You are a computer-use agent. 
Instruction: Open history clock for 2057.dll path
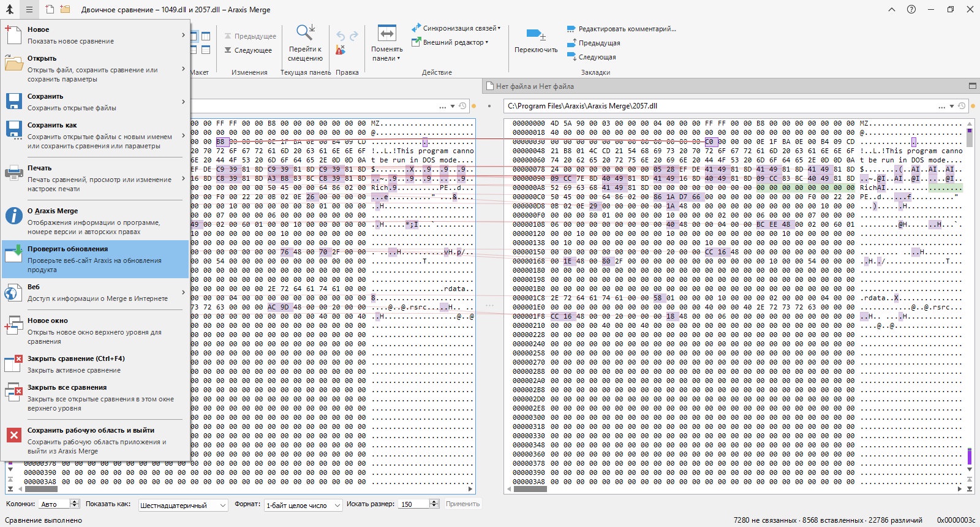(x=962, y=106)
